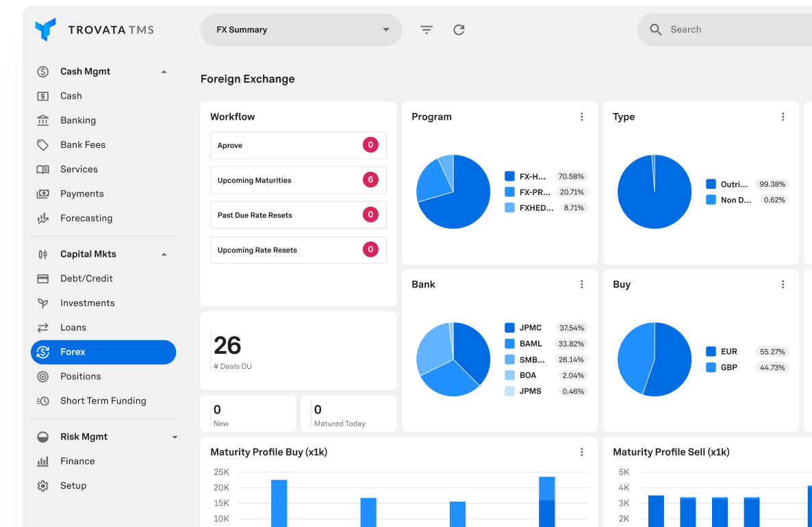812x527 pixels.
Task: Select Debt/Credit in the sidebar
Action: [86, 279]
